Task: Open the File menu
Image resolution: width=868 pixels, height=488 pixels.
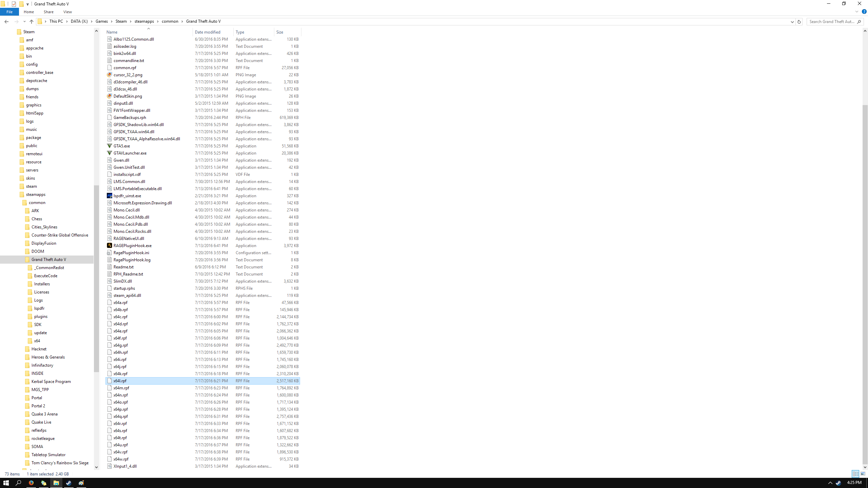Action: point(9,12)
